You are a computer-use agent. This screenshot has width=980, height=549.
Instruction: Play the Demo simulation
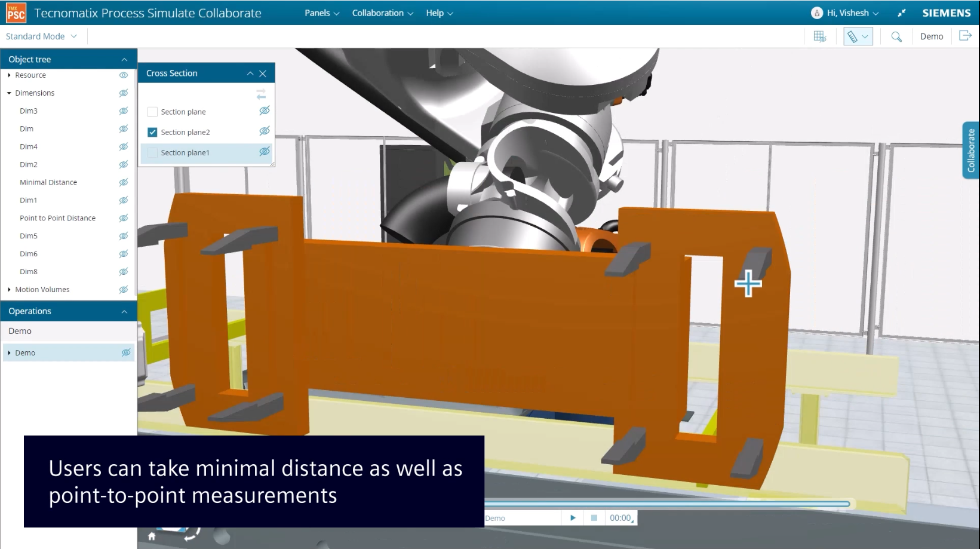click(572, 517)
